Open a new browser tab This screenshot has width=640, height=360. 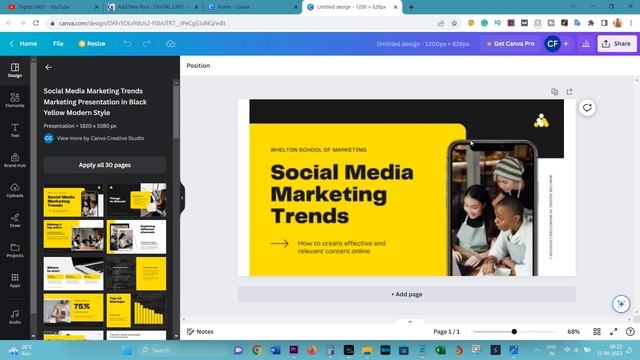tap(411, 7)
